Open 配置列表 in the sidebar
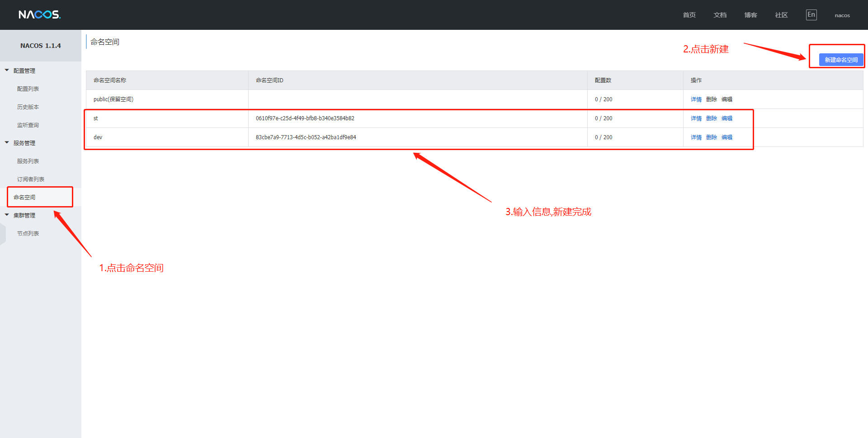868x438 pixels. tap(28, 89)
